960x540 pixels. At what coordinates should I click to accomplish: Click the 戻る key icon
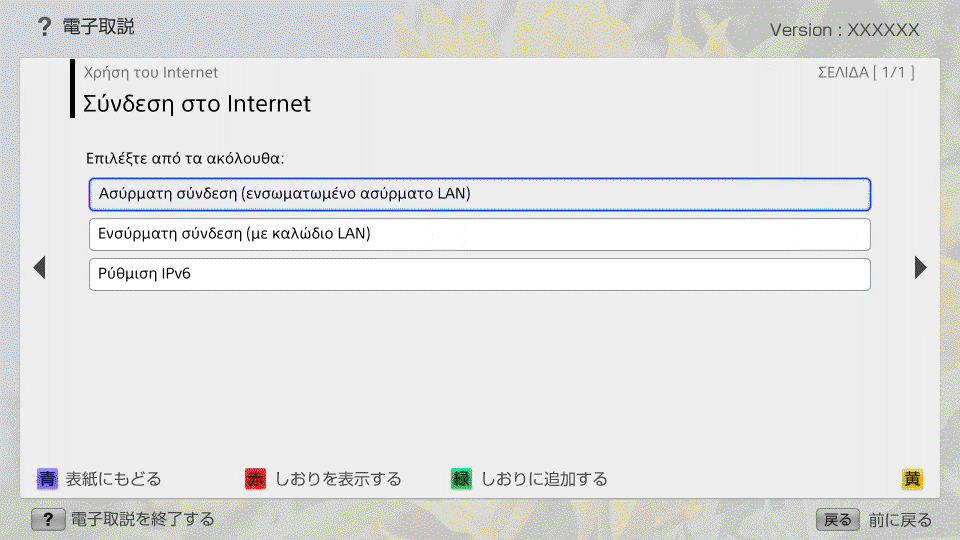click(838, 520)
